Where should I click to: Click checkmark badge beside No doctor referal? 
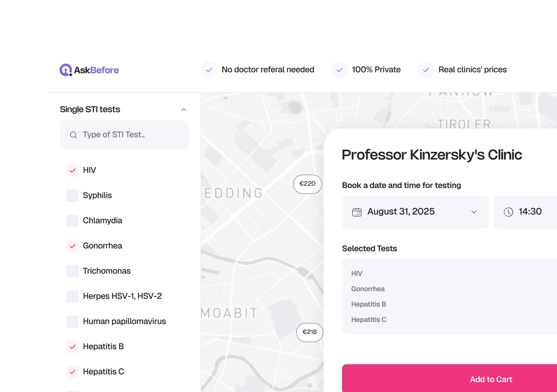click(209, 70)
